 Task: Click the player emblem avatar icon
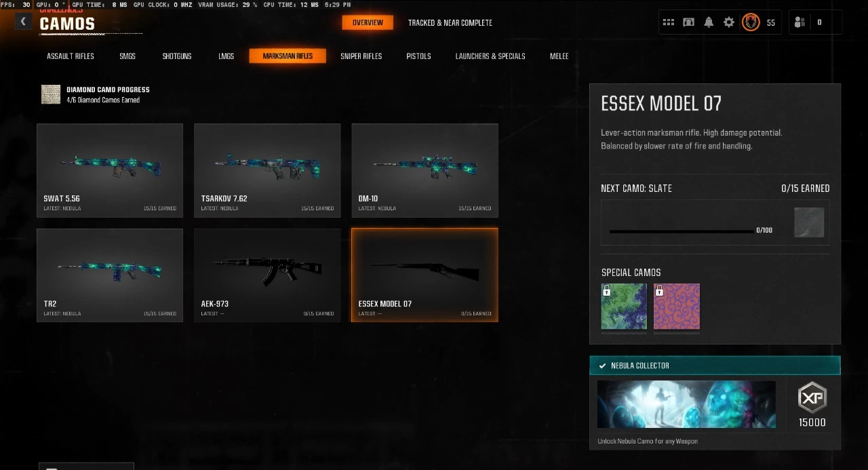tap(751, 22)
